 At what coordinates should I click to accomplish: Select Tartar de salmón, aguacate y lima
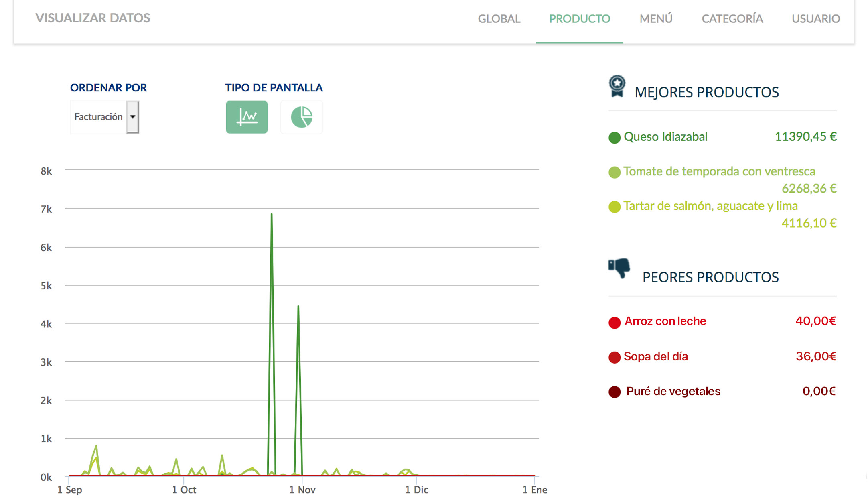coord(710,206)
